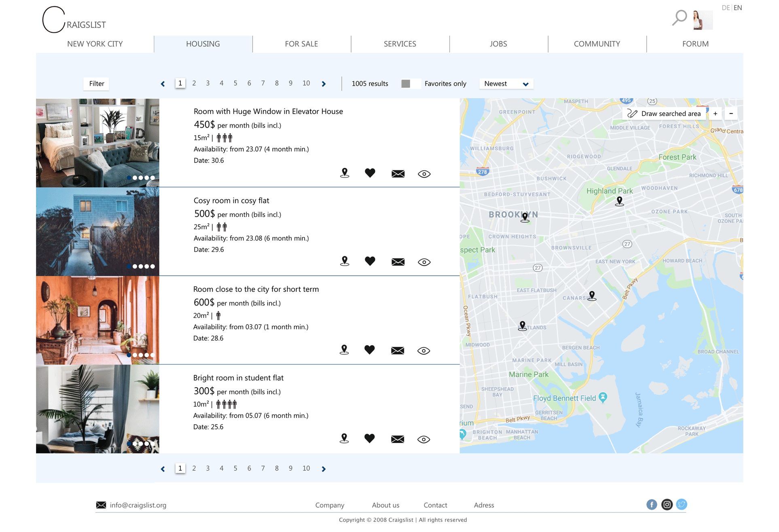Open the New York City tab
This screenshot has width=779, height=532.
(95, 44)
